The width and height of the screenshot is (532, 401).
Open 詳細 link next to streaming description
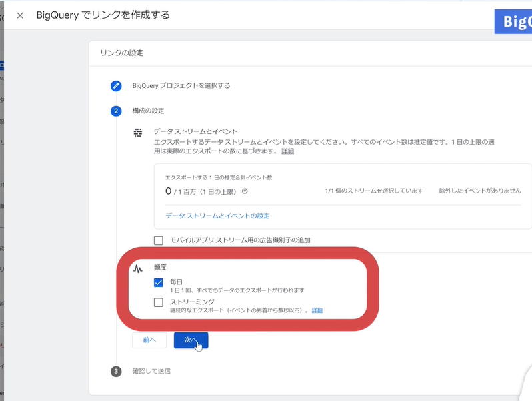click(x=317, y=310)
